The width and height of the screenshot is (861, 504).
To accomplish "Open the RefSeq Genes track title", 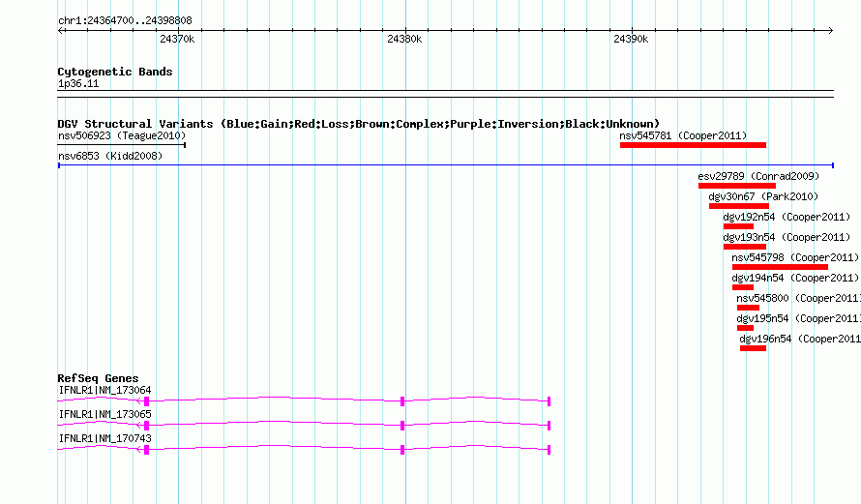I will coord(98,378).
